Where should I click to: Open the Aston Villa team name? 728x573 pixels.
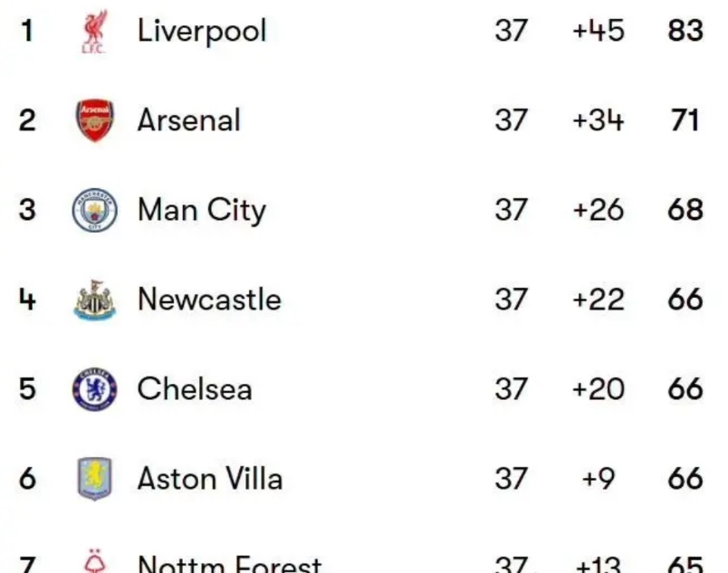coord(210,478)
